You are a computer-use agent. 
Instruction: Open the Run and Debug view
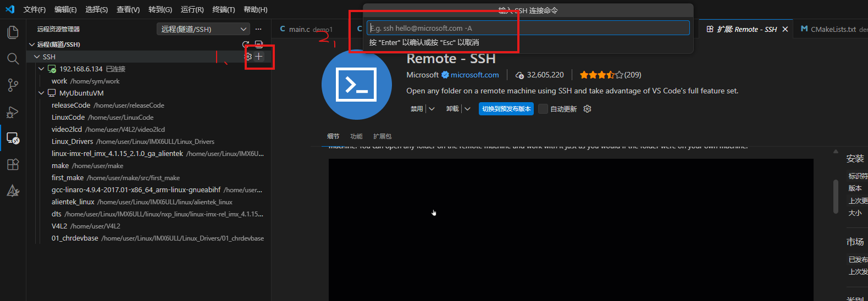pos(13,112)
